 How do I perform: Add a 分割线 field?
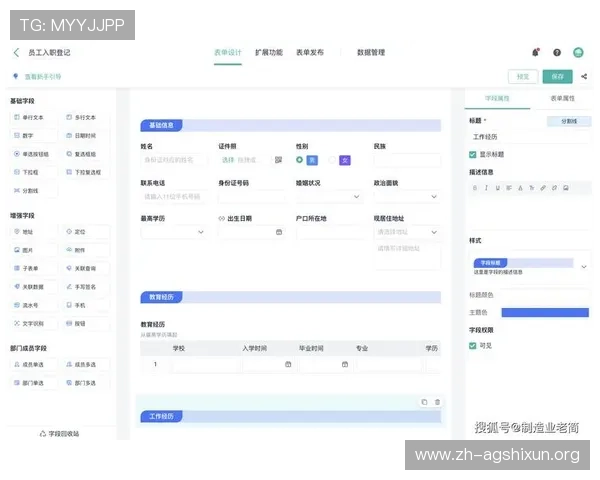[x=33, y=191]
